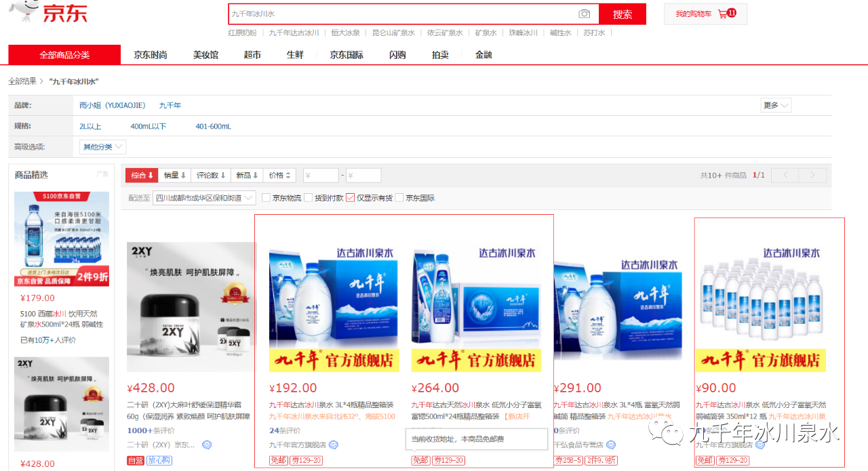Screen dimensions: 868x471
Task: Click 红原奶粉 hot search suggestion
Action: pyautogui.click(x=242, y=33)
